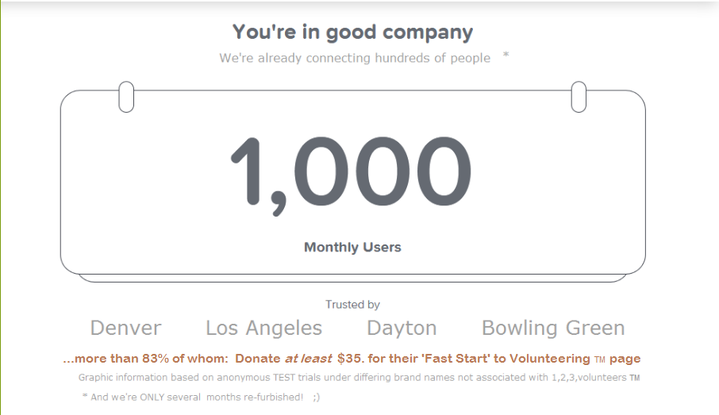Click the TM mark after '1,2,3,volunteers'
Screen dimensions: 719x415
coord(635,378)
